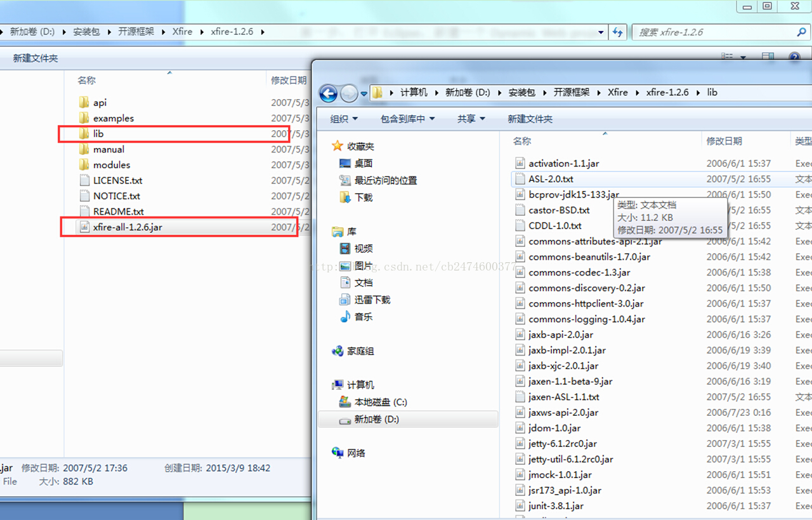Focus the 搜索 xfire-1.2.6 search field

[720, 32]
